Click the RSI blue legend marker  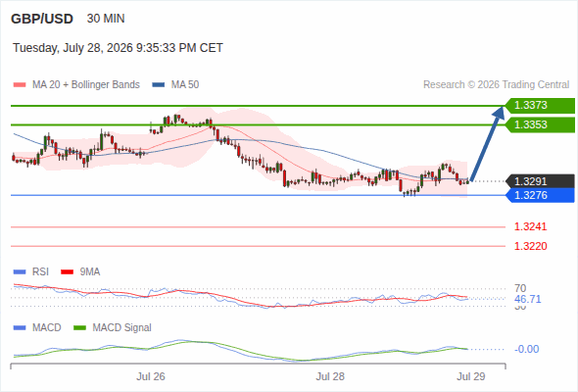tap(20, 272)
